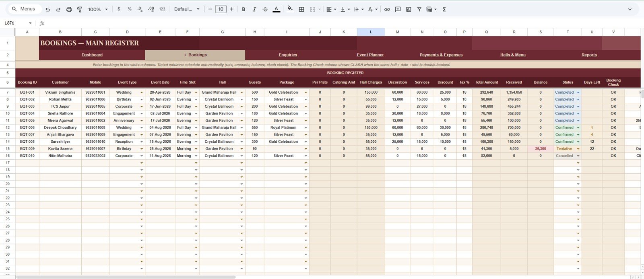The height and width of the screenshot is (279, 644).
Task: Open the fill color picker
Action: [x=290, y=9]
